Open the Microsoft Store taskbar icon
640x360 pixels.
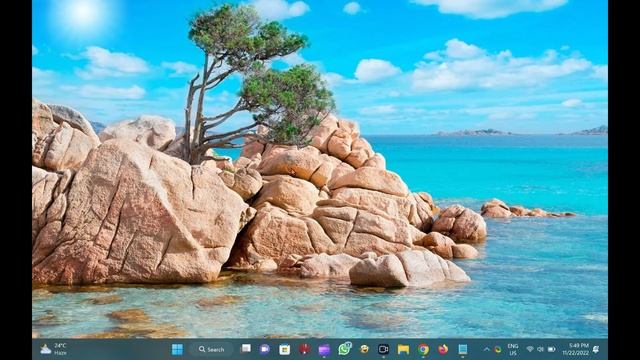[x=284, y=349]
